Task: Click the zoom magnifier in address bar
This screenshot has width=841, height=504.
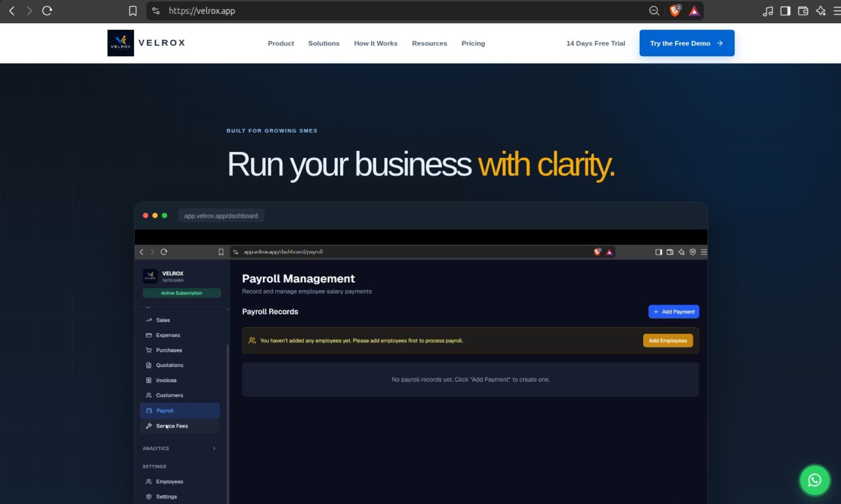Action: click(x=654, y=11)
